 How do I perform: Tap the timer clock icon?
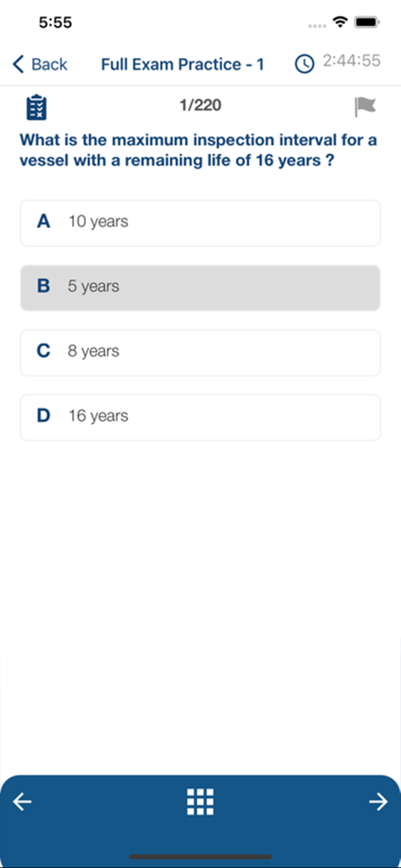(304, 64)
